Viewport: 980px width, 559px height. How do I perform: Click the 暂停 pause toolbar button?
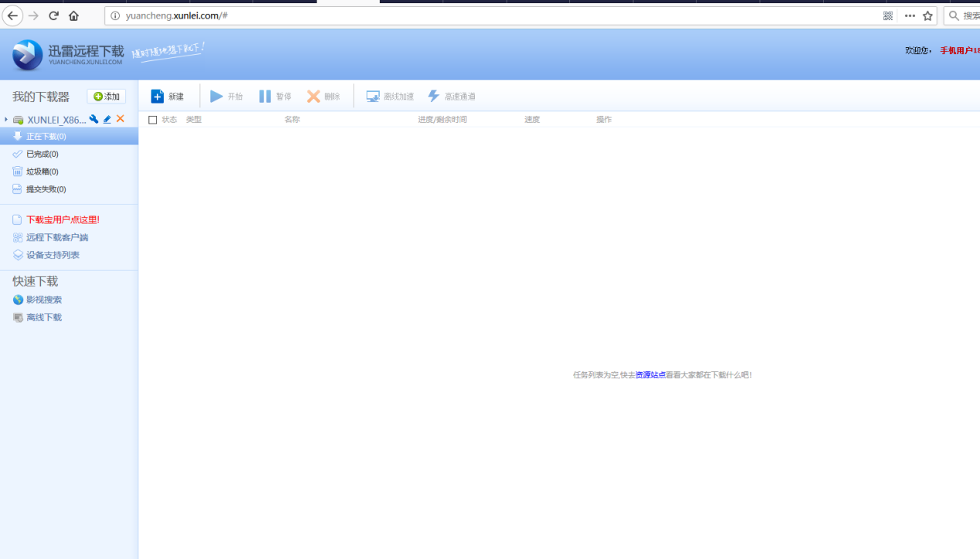click(x=275, y=97)
